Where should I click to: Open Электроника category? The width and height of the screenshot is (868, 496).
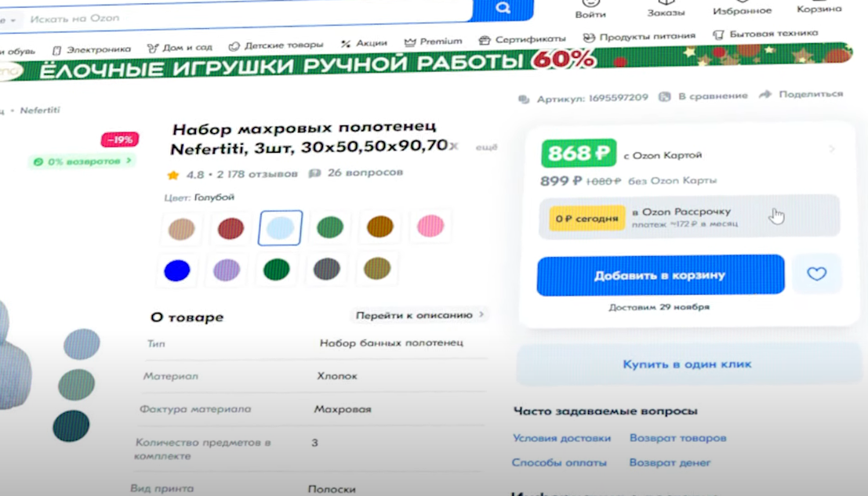[x=93, y=50]
